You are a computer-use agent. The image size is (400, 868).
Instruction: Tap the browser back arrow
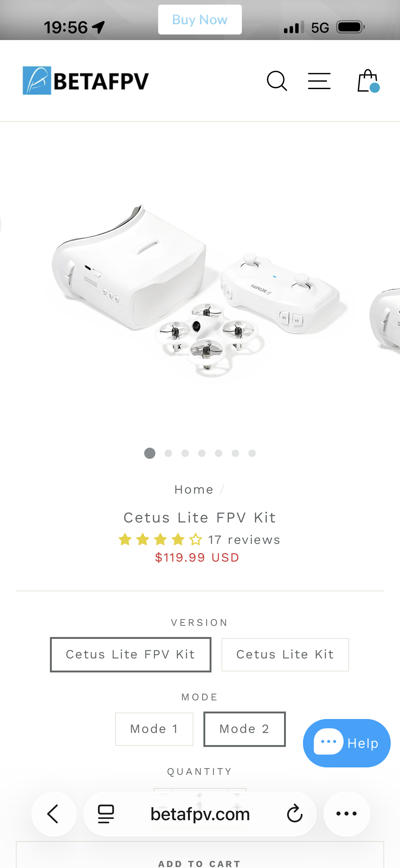tap(54, 814)
